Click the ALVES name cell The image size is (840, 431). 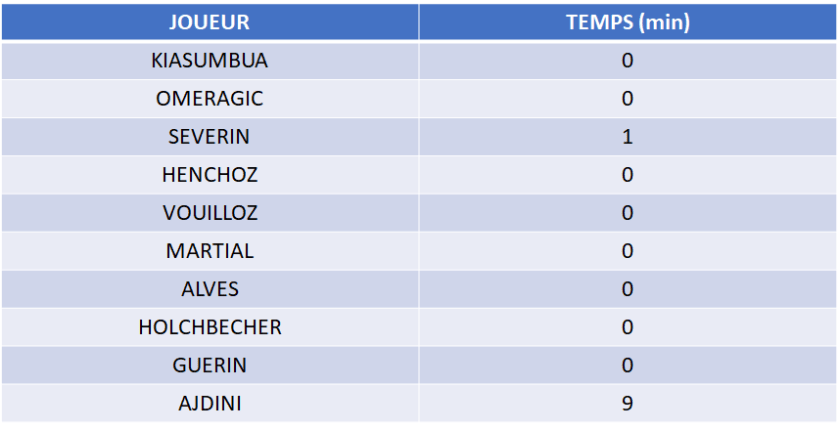[209, 289]
